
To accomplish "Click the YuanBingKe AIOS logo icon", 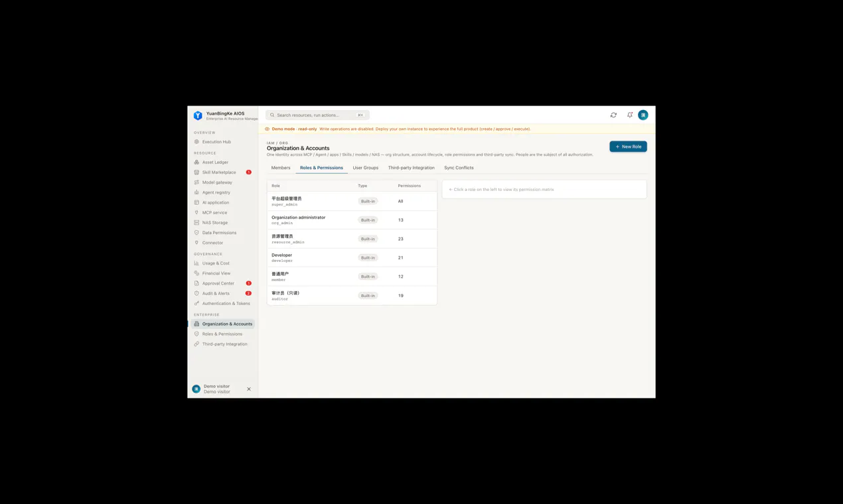I will [x=198, y=115].
